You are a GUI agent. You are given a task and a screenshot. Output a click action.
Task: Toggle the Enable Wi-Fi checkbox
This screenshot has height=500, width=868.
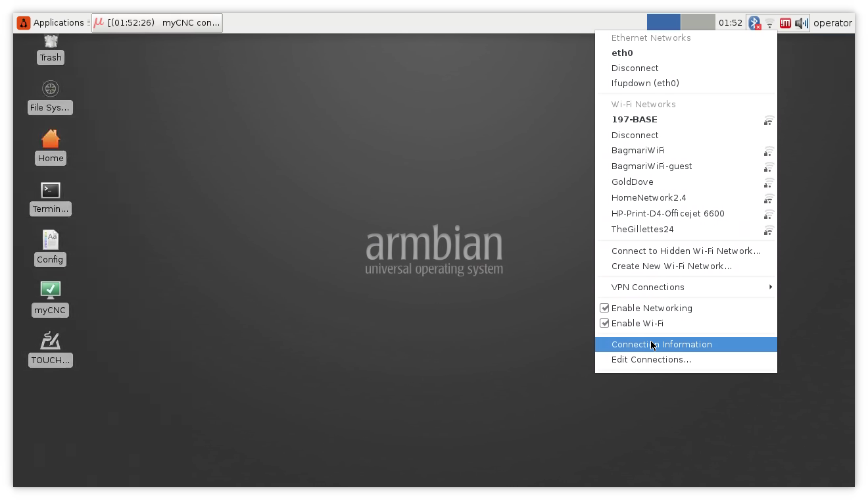pos(604,323)
